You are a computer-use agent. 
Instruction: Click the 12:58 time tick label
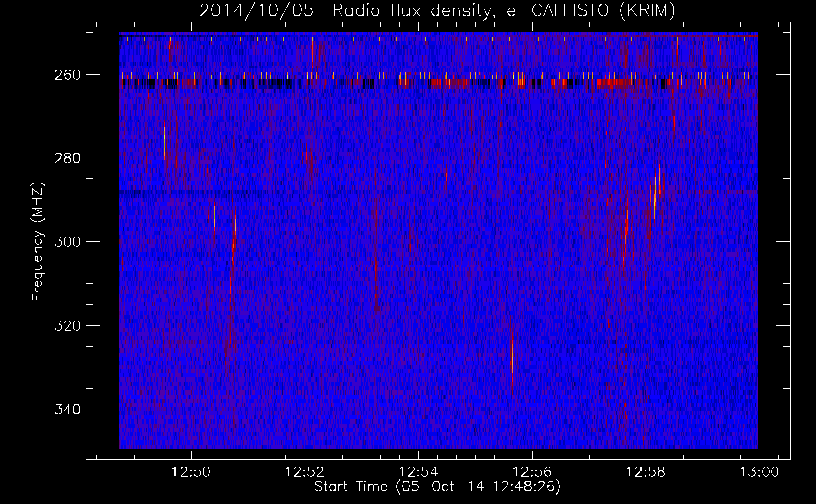pos(646,472)
